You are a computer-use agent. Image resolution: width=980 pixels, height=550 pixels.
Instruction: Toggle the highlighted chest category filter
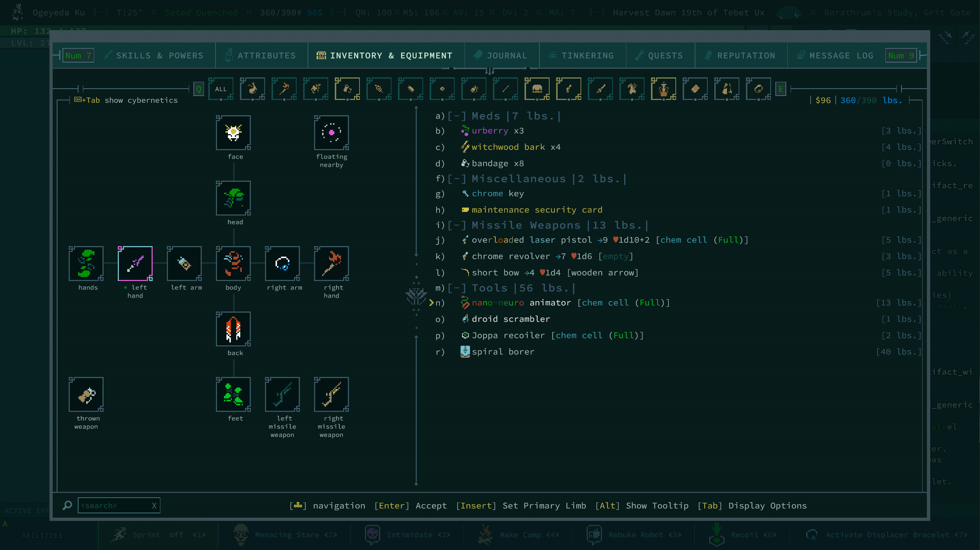537,89
